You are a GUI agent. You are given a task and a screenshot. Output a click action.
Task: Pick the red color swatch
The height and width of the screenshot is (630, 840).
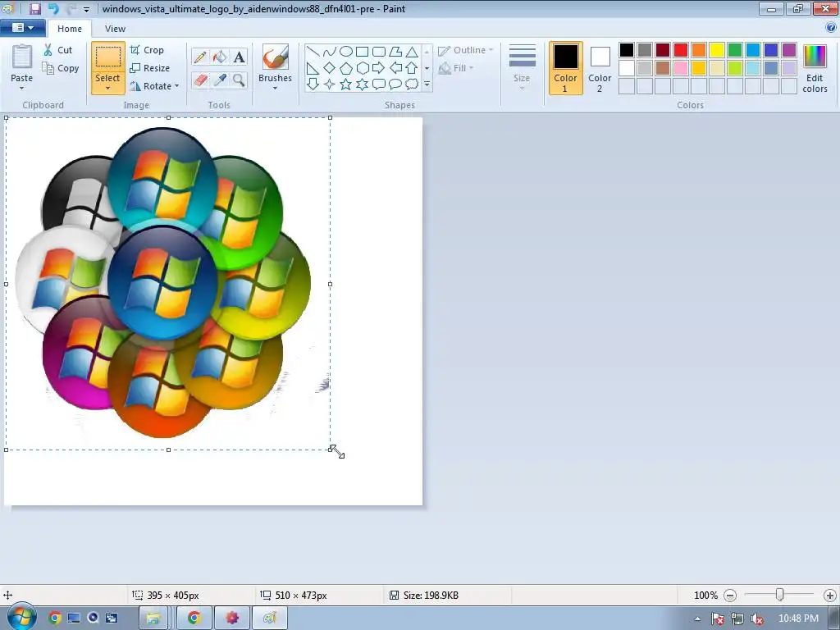681,50
